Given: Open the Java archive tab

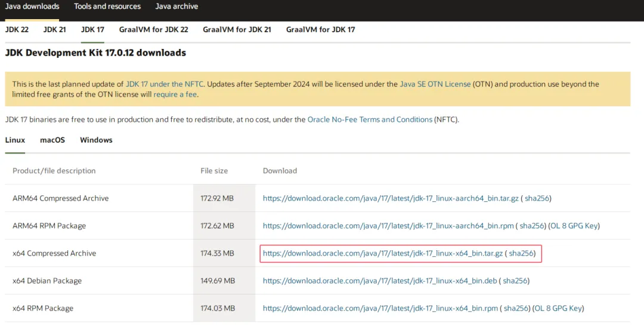Looking at the screenshot, I should point(177,7).
